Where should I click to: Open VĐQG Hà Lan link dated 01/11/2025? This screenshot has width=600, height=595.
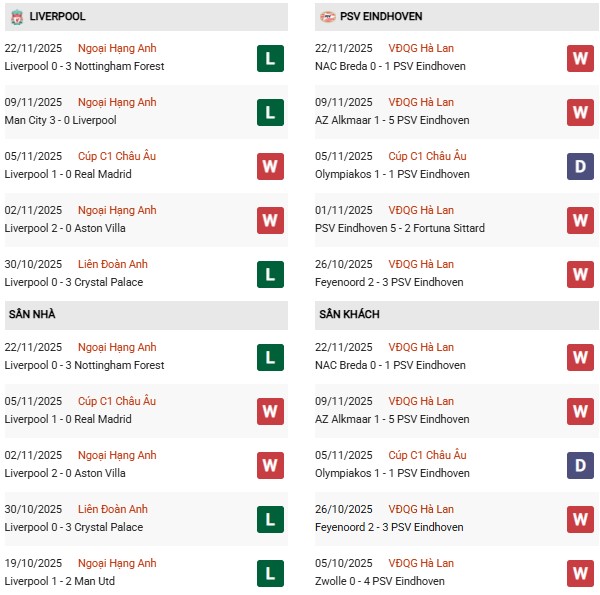[x=421, y=210]
